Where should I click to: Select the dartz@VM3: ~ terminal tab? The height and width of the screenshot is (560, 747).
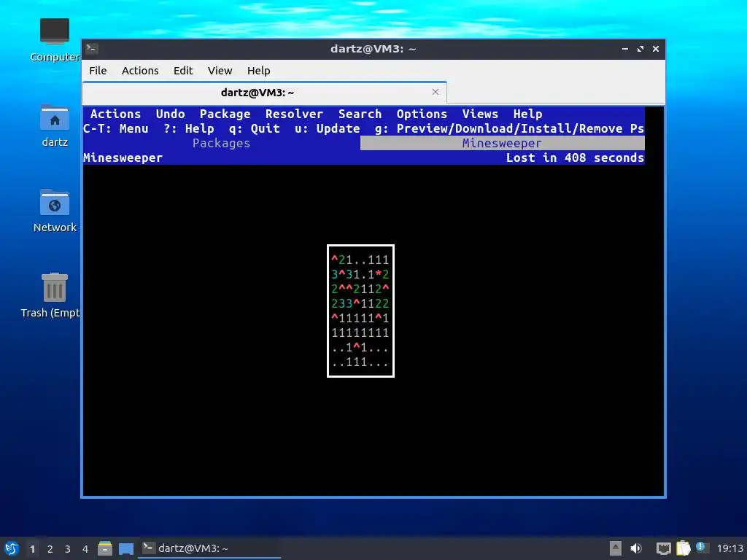264,93
